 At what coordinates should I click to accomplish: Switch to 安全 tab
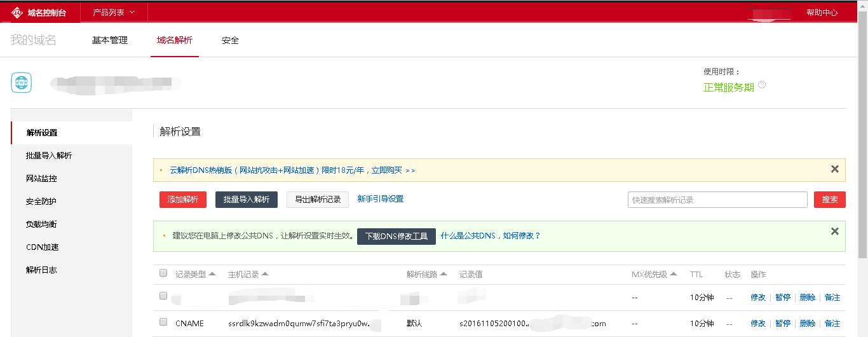(230, 40)
